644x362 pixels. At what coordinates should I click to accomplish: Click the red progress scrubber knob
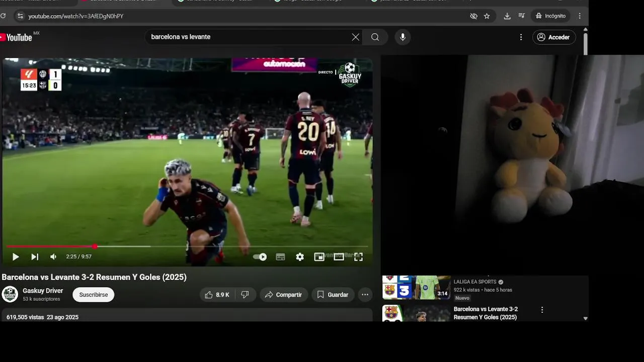tap(95, 246)
